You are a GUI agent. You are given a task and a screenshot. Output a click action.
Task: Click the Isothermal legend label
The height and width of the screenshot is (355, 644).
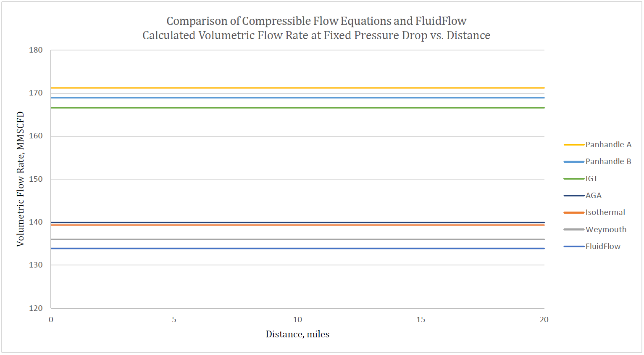tap(605, 212)
